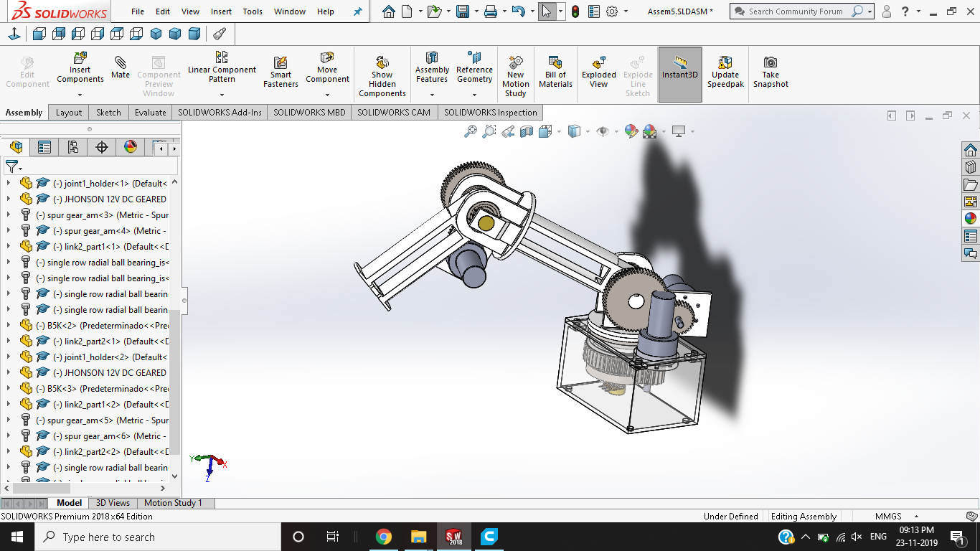Screen dimensions: 980x551
Task: Pin the SOLIDWORKS menu bar
Action: point(358,11)
